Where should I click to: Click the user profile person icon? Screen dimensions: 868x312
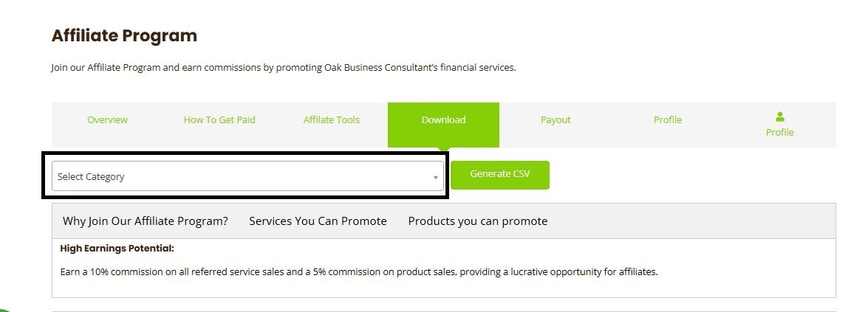[x=779, y=117]
